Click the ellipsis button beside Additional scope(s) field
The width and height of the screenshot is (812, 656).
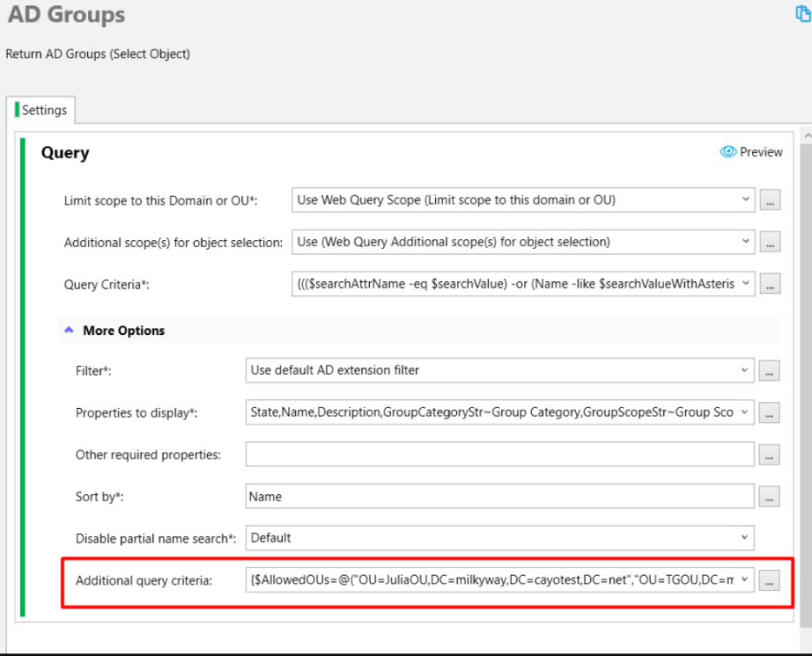tap(770, 242)
